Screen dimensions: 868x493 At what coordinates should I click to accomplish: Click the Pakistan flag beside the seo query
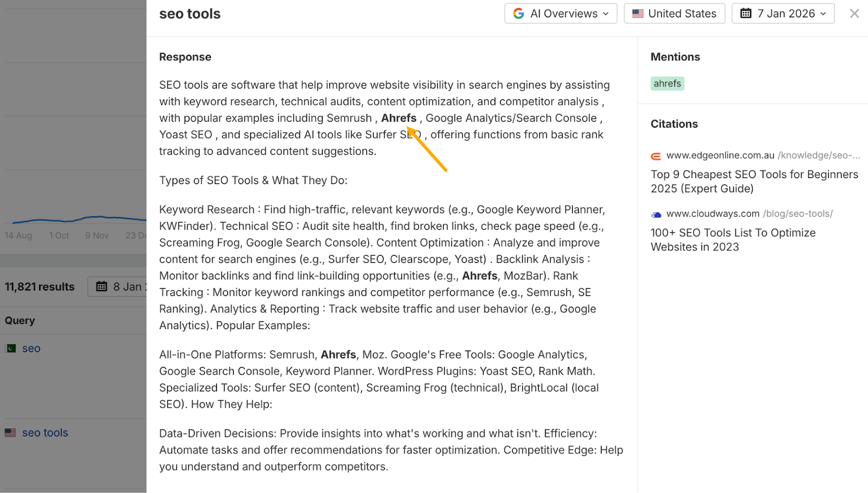click(10, 348)
